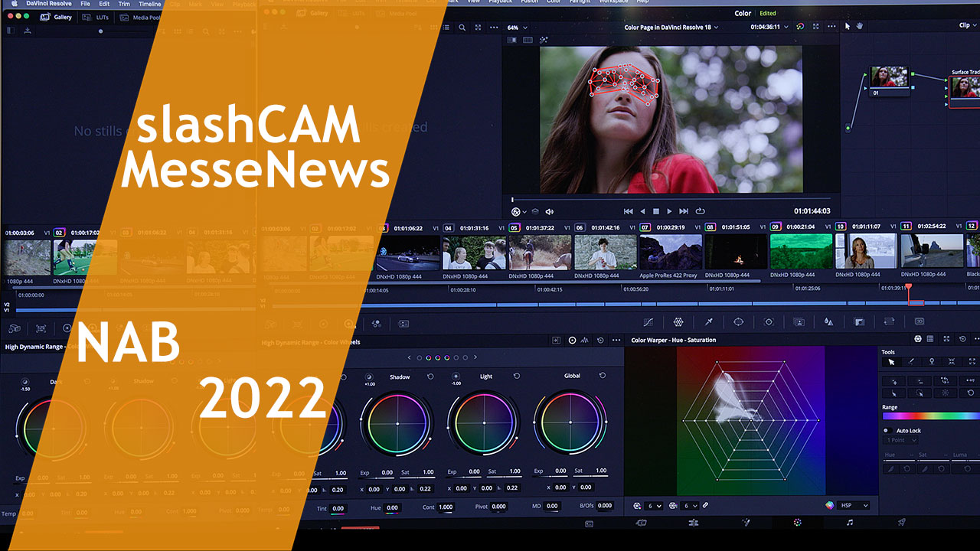Select the hand pan tool above node graph
The height and width of the screenshot is (551, 980).
coord(860,26)
